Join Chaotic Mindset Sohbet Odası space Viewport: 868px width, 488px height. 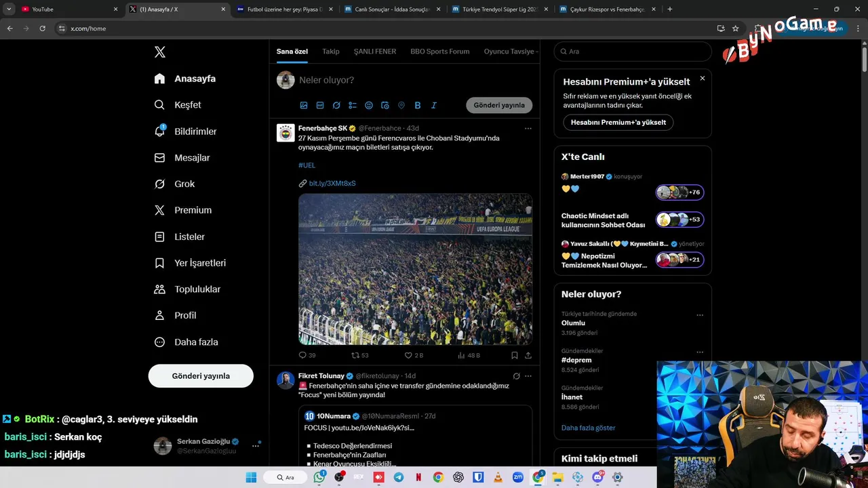pos(679,220)
